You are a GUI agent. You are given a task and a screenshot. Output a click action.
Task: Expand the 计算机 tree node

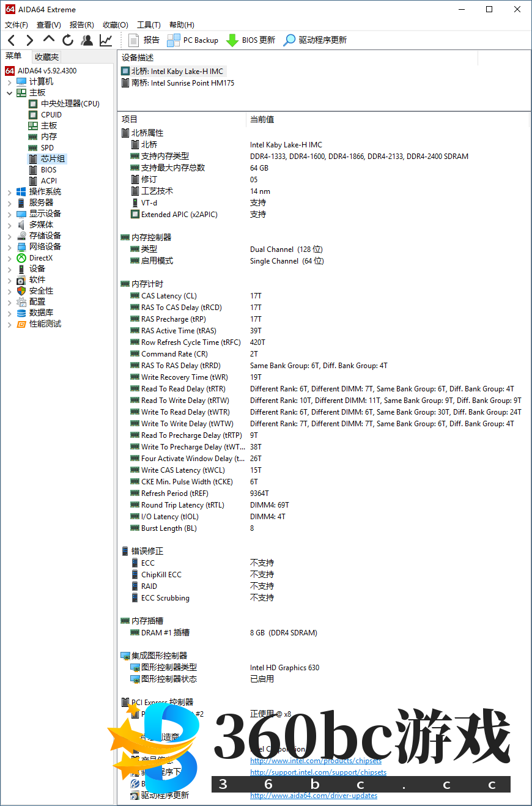9,82
